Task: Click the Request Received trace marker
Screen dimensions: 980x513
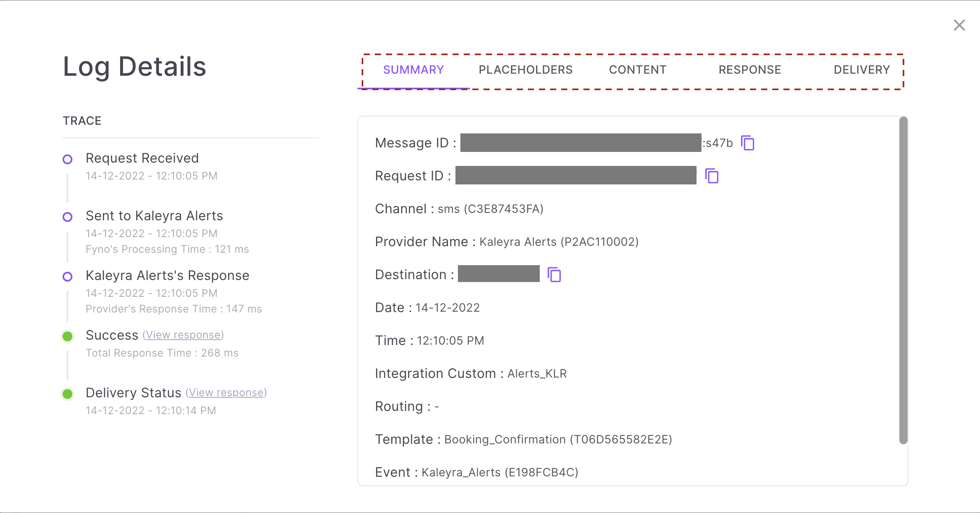Action: pyautogui.click(x=67, y=159)
